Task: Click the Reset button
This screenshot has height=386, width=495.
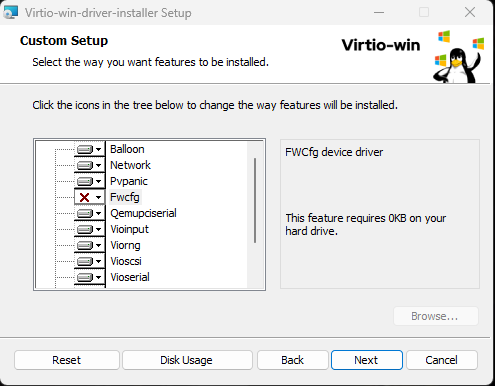Action: coord(67,360)
